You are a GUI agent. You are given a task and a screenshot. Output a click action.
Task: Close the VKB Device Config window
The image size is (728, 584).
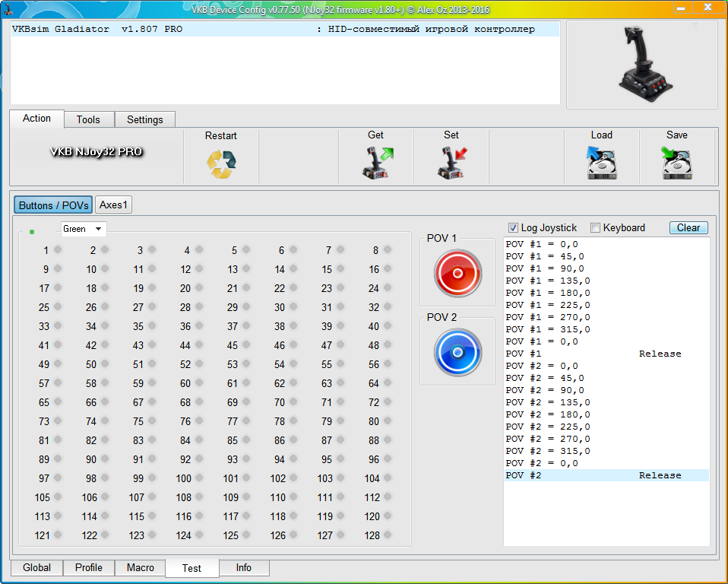click(707, 8)
